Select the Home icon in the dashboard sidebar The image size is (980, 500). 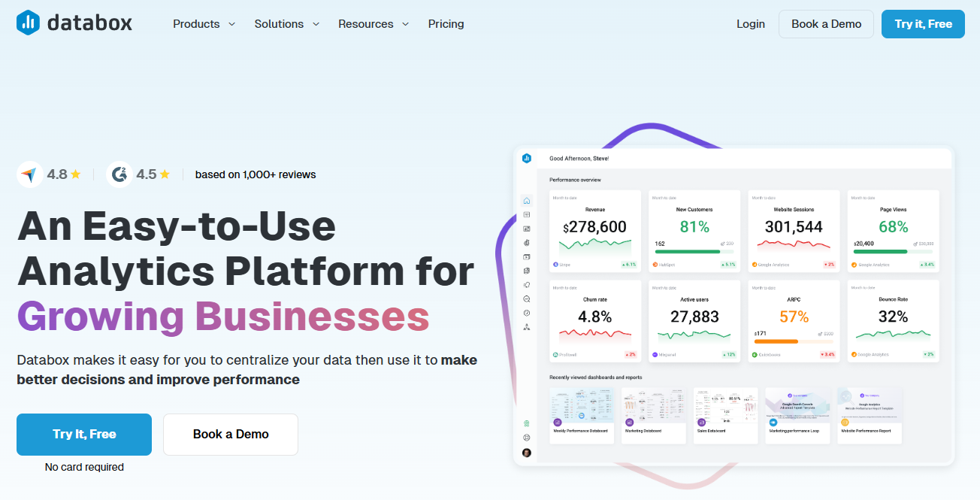coord(527,201)
